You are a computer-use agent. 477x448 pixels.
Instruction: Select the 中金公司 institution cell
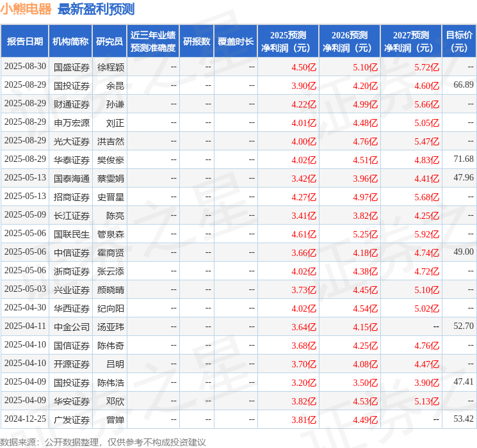click(71, 326)
